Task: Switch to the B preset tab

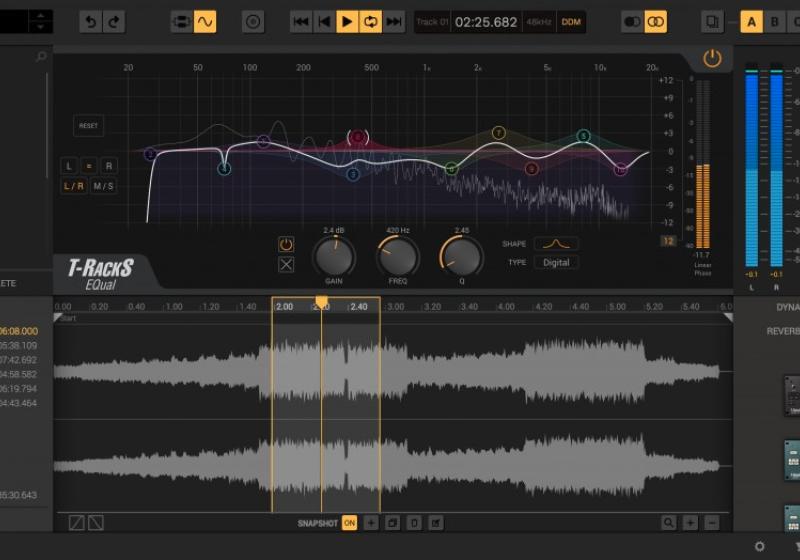Action: [x=774, y=21]
